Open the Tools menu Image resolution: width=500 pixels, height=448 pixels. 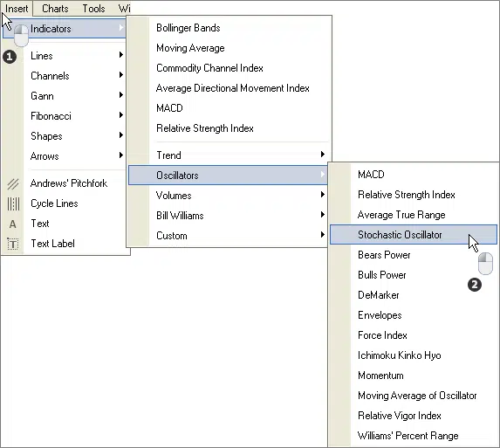click(x=93, y=9)
